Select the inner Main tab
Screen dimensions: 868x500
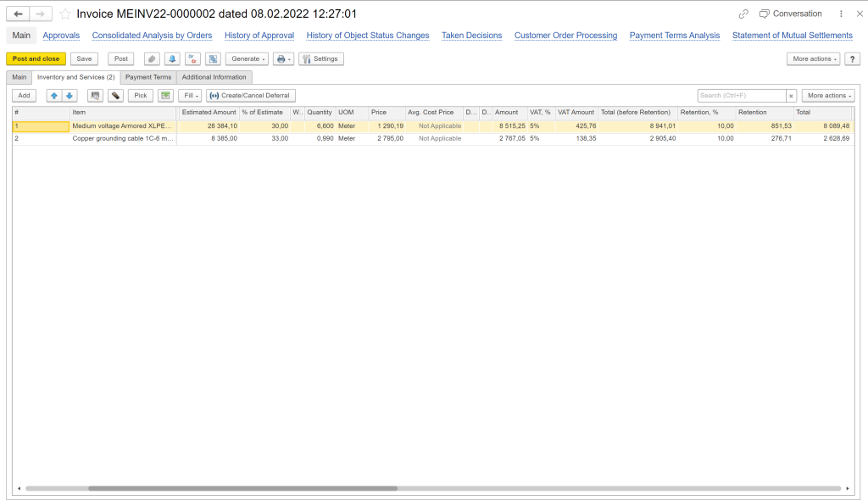point(19,77)
